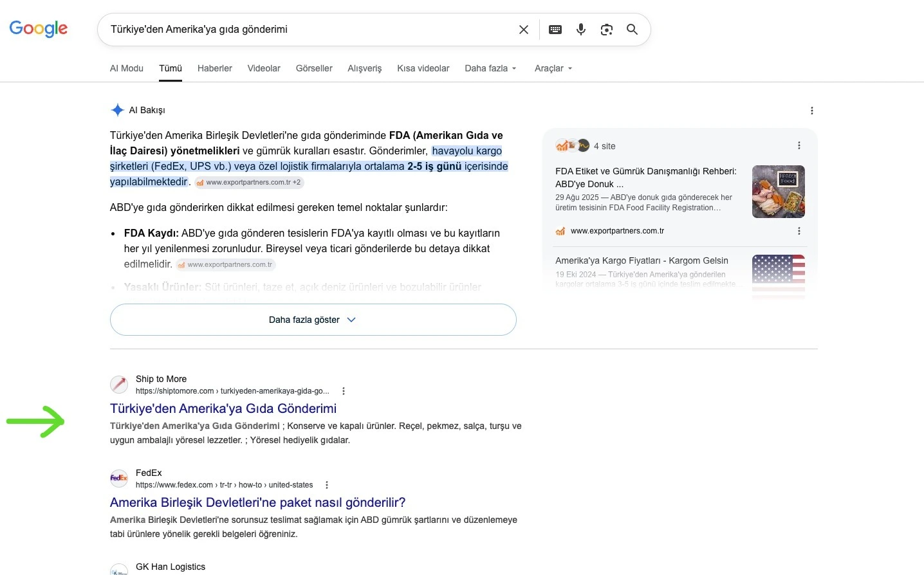Open the frozen food thumbnail image
The height and width of the screenshot is (575, 924).
pos(779,192)
